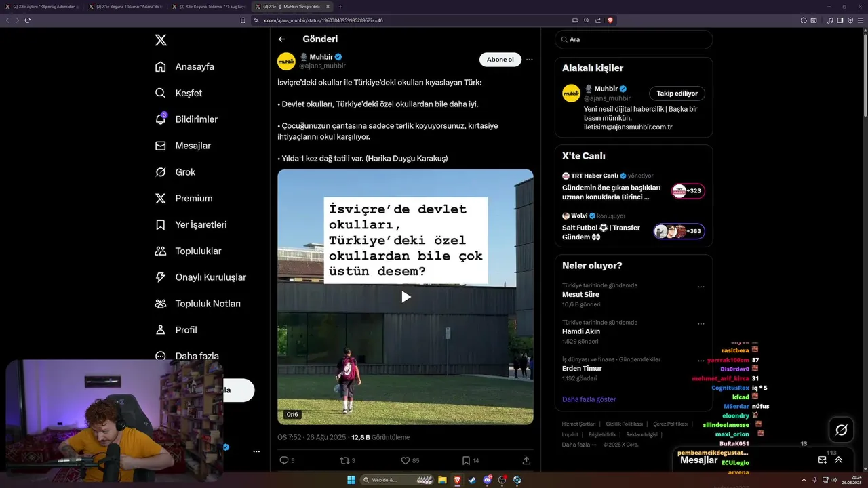Open Onaylı Kuruluşlar page
The height and width of the screenshot is (488, 868).
200,277
